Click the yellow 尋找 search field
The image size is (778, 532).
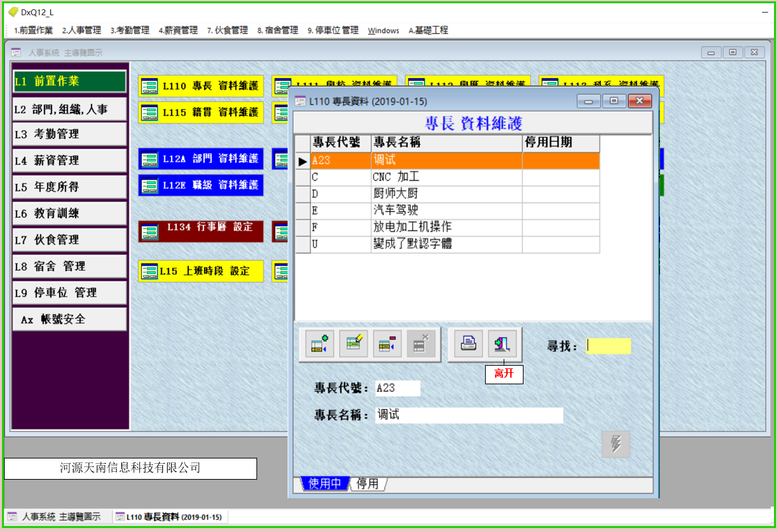pos(608,346)
